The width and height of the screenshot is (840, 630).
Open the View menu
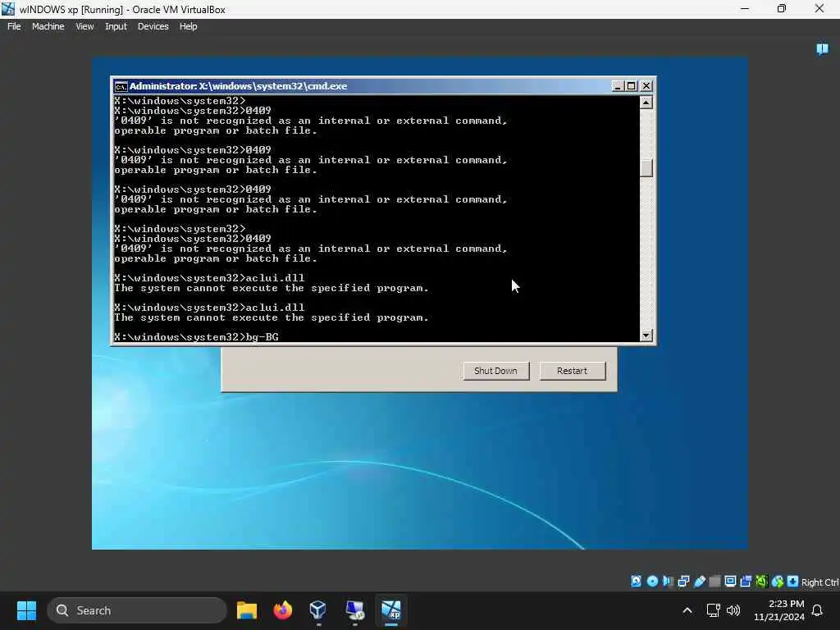84,26
